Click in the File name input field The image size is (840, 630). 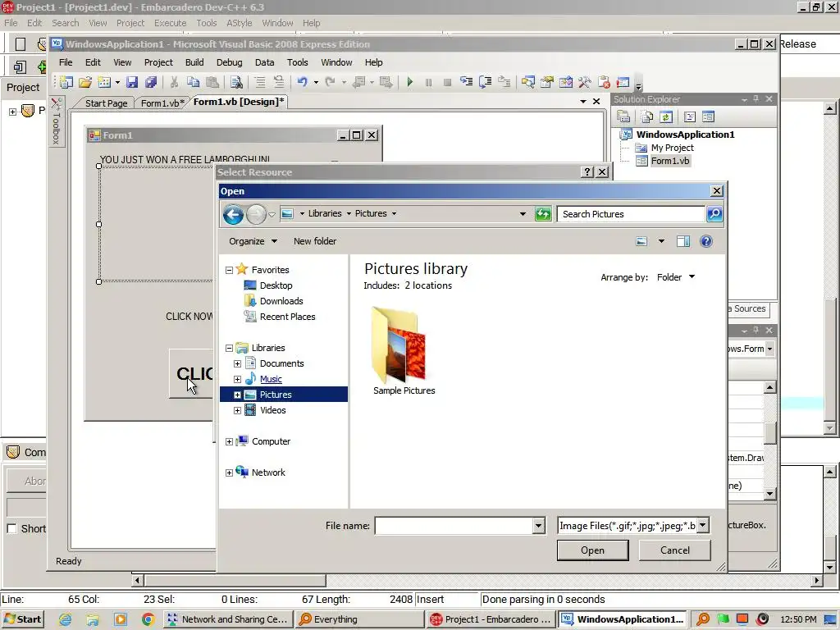click(454, 526)
